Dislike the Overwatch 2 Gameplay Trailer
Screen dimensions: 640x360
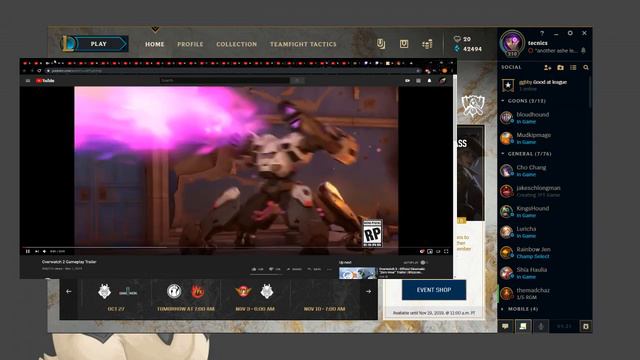coord(275,269)
